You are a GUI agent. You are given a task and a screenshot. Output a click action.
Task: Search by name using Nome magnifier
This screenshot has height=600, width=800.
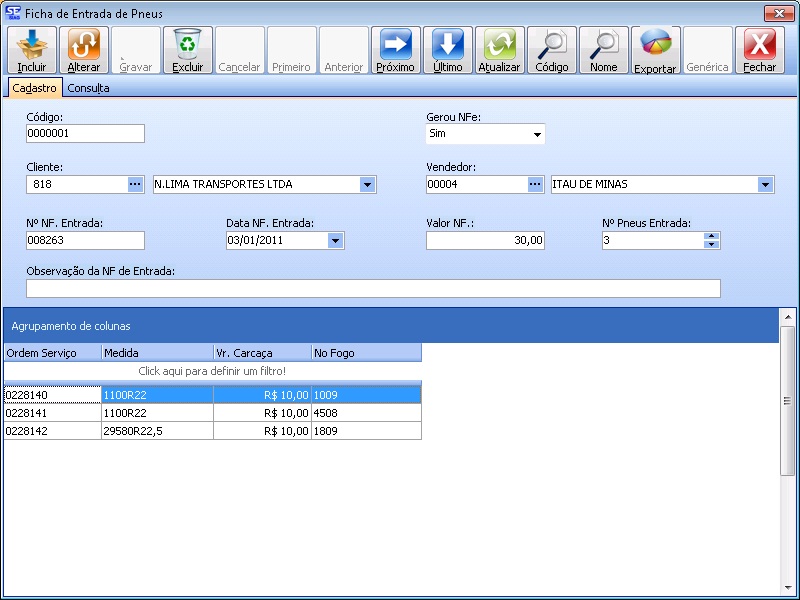tap(603, 44)
